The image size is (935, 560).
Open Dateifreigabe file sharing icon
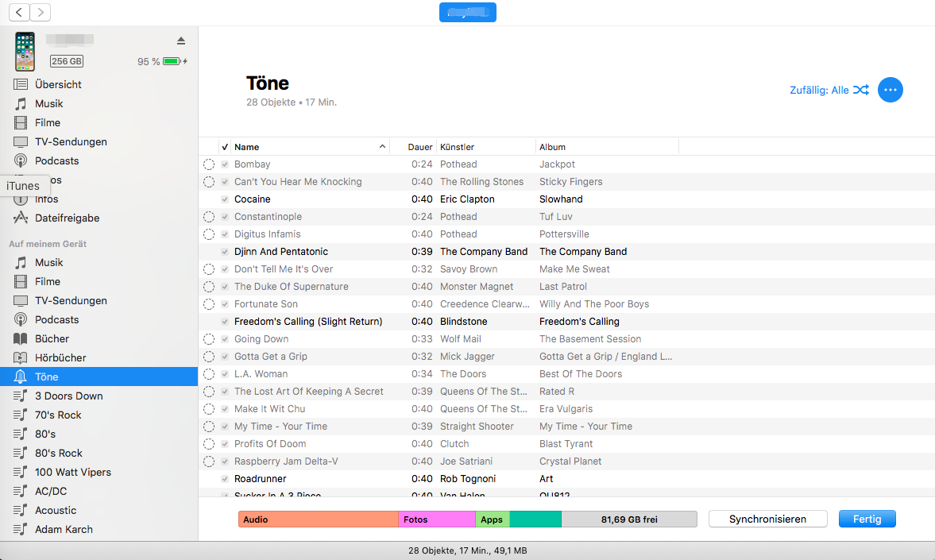coord(21,218)
